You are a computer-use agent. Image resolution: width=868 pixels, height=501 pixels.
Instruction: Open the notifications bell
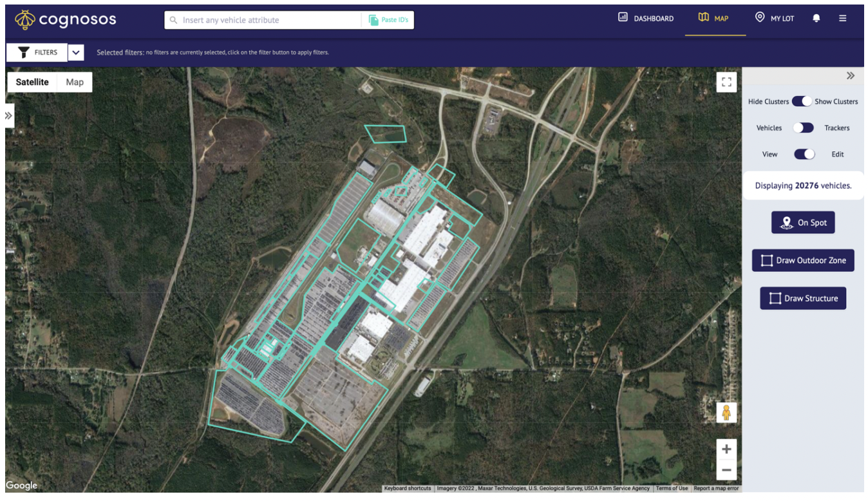coord(816,19)
